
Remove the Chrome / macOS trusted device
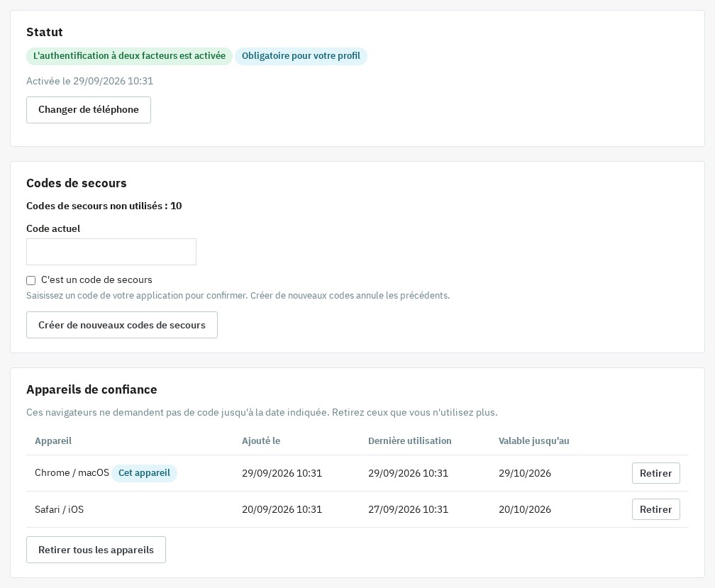tap(655, 473)
